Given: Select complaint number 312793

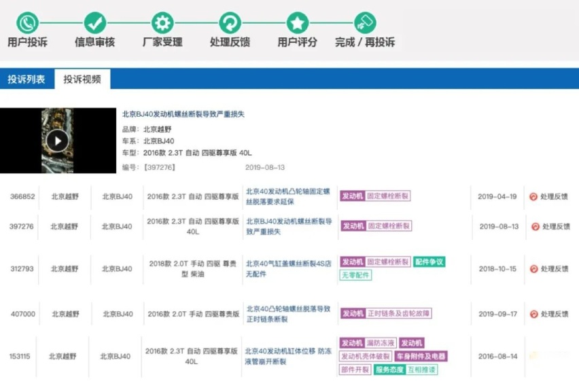Looking at the screenshot, I should point(22,269).
